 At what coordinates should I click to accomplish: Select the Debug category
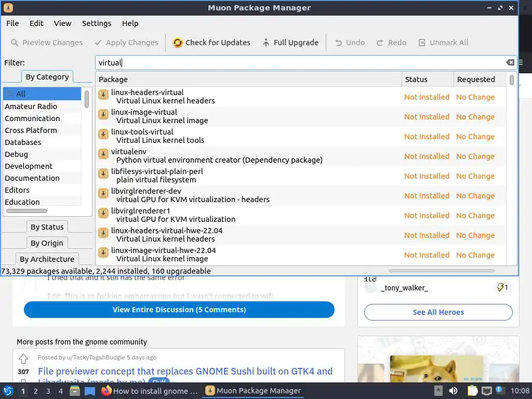coord(42,154)
